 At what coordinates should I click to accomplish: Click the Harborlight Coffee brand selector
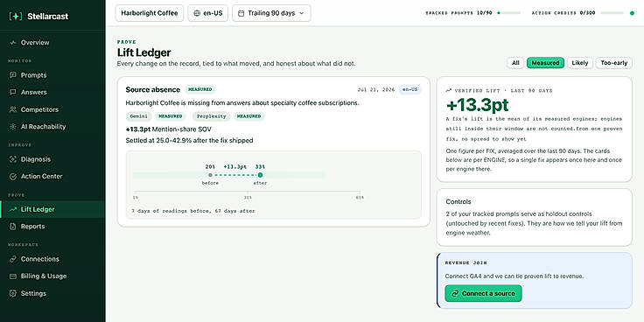click(150, 13)
